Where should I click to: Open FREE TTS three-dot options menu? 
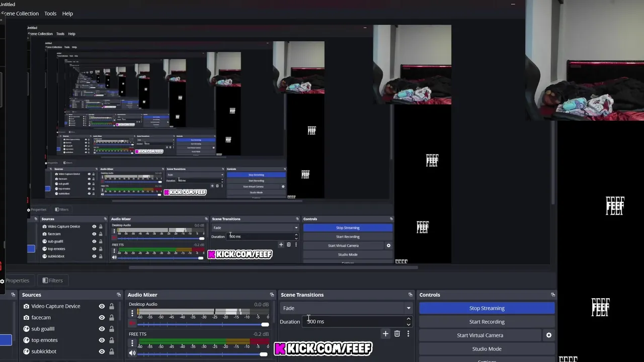tap(132, 343)
